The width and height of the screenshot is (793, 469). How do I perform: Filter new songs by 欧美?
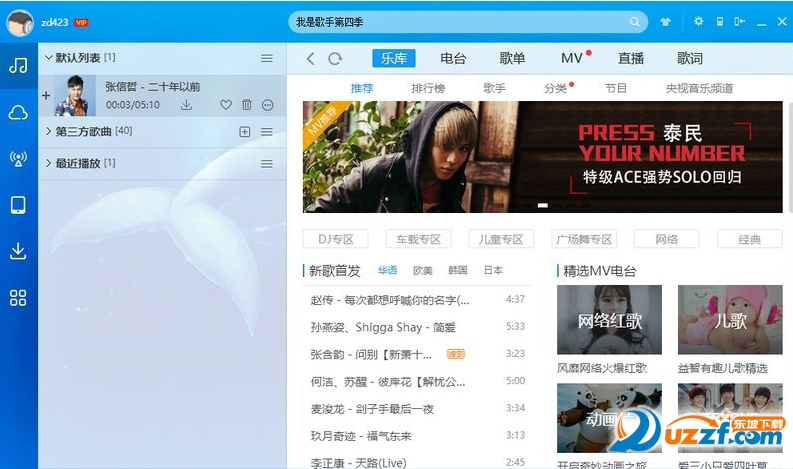(423, 270)
